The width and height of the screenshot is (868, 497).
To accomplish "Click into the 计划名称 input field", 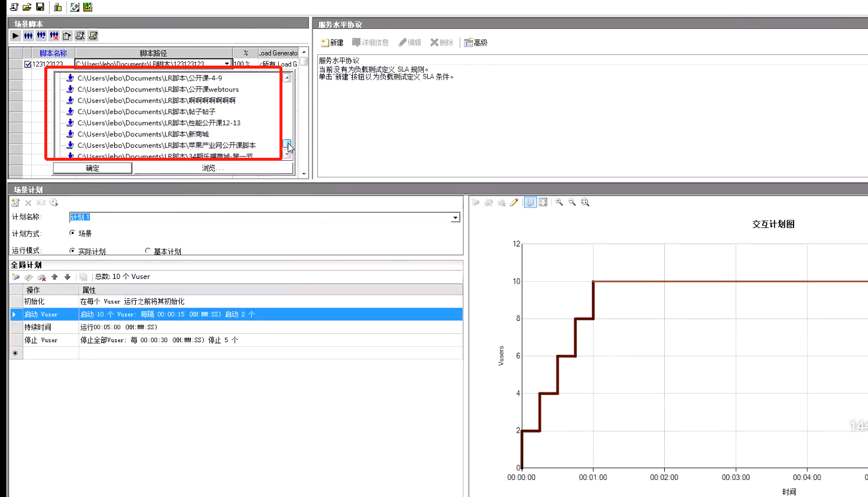I will [x=261, y=217].
